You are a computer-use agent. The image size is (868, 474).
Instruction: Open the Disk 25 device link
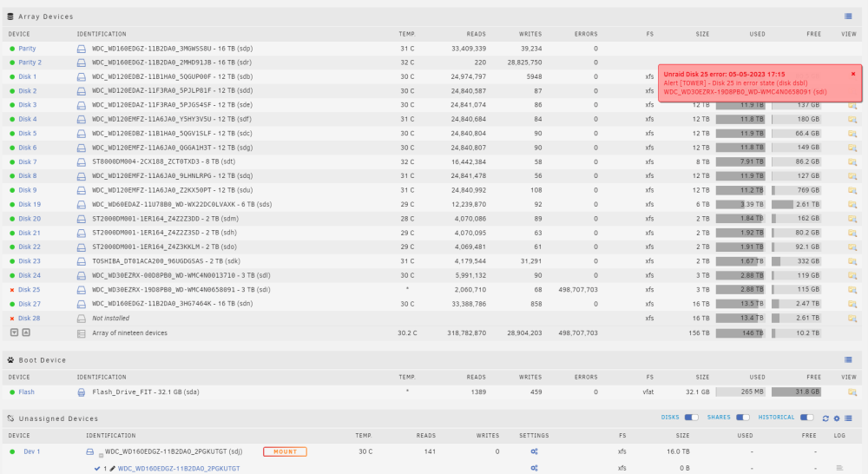coord(30,290)
